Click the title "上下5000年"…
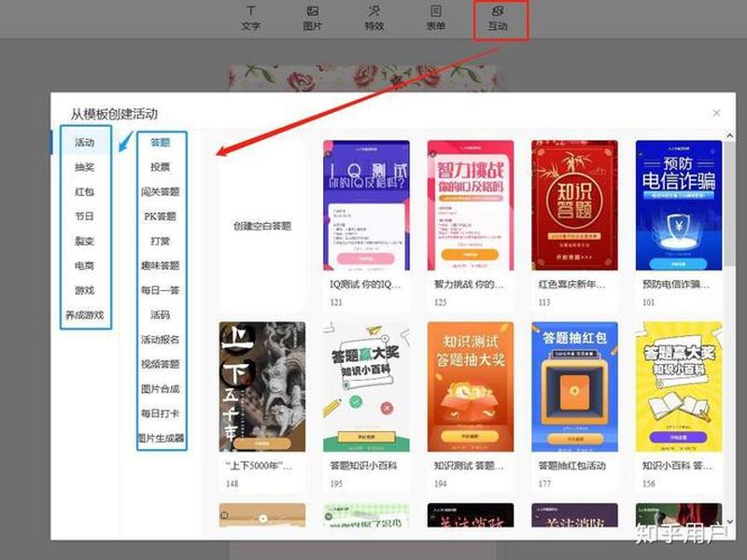Viewport: 747px width, 560px height. click(259, 466)
